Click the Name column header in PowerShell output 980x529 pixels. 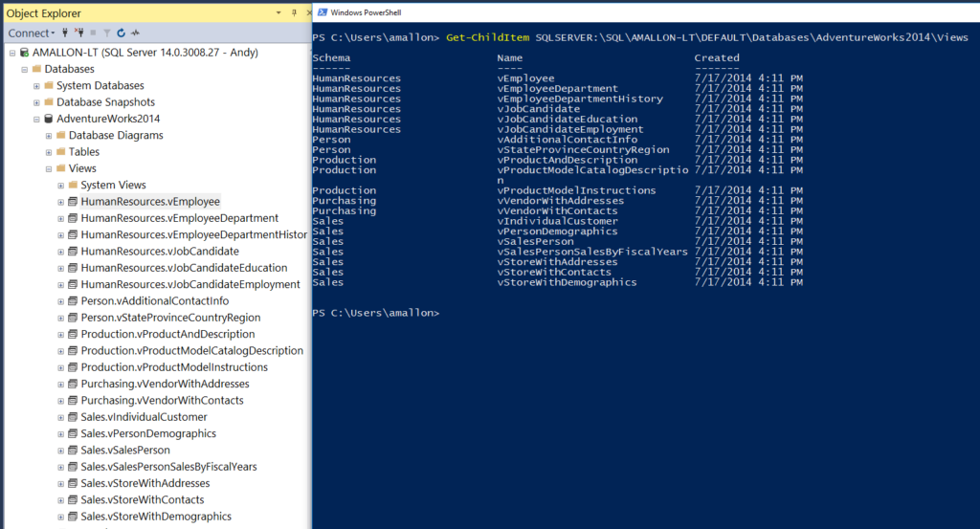pyautogui.click(x=510, y=58)
